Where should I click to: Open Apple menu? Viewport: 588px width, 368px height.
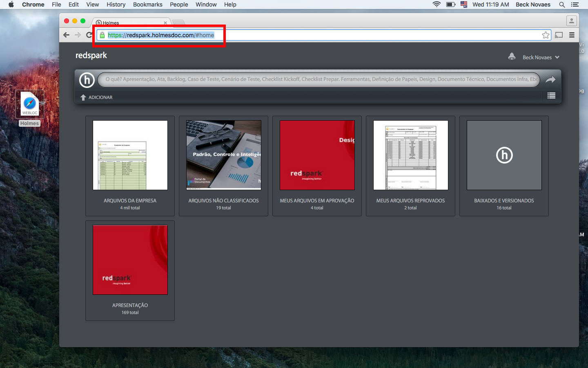pos(11,4)
